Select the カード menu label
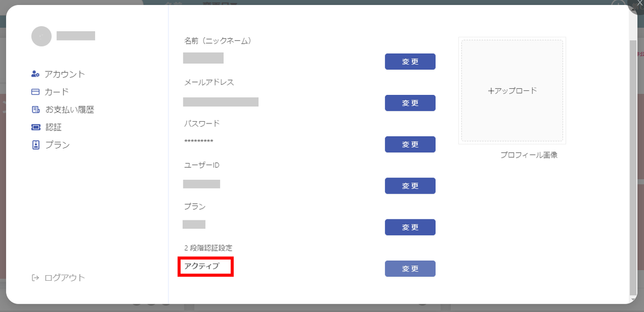The width and height of the screenshot is (644, 312). [56, 92]
